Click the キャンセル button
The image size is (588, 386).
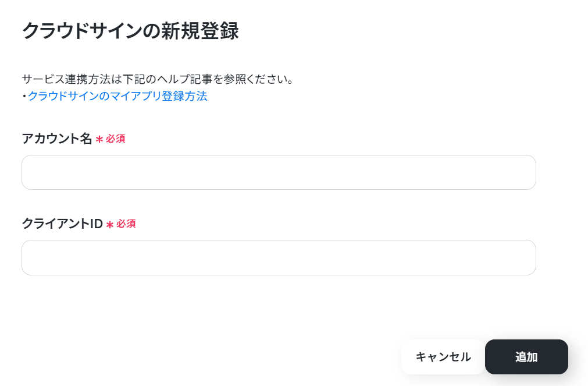pyautogui.click(x=443, y=357)
